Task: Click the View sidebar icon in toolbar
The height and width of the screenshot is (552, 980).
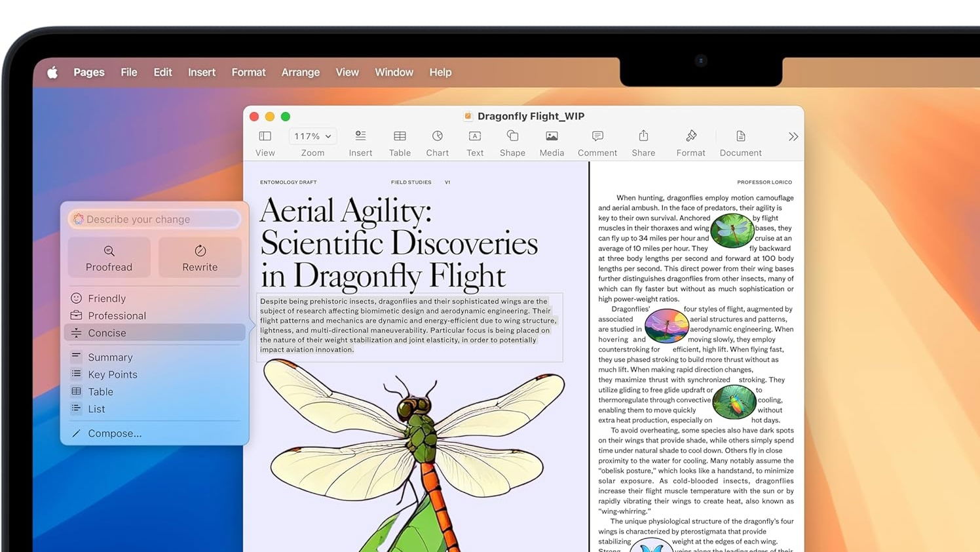Action: 265,136
